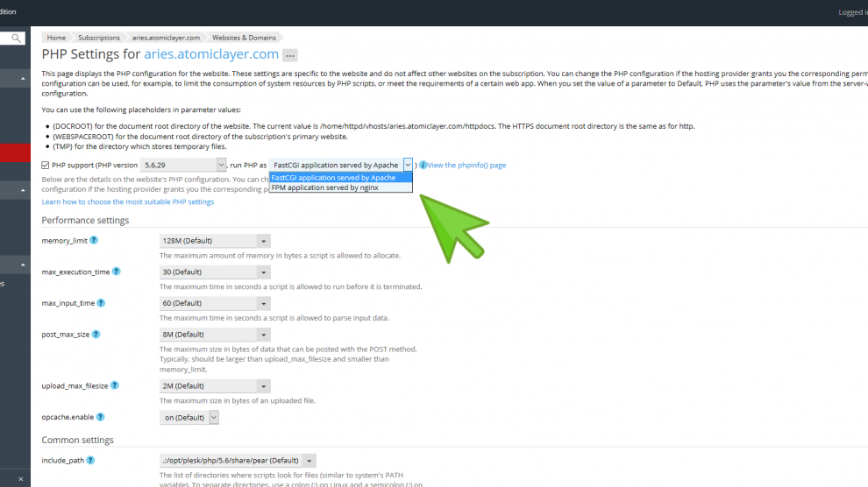Viewport: 868px width, 487px height.
Task: Open the upload_max_filesize 2M dropdown
Action: pos(215,386)
